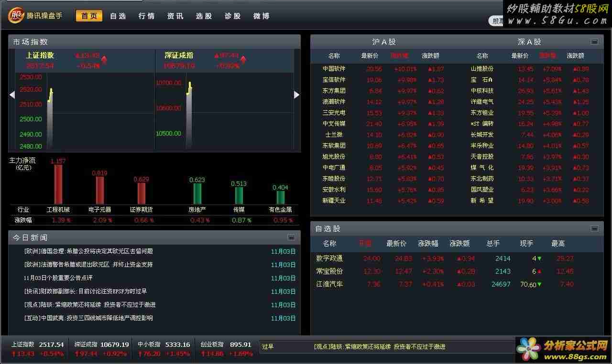Screen dimensions: 612x364
Task: Select the 沪A股 section header
Action: (x=384, y=42)
